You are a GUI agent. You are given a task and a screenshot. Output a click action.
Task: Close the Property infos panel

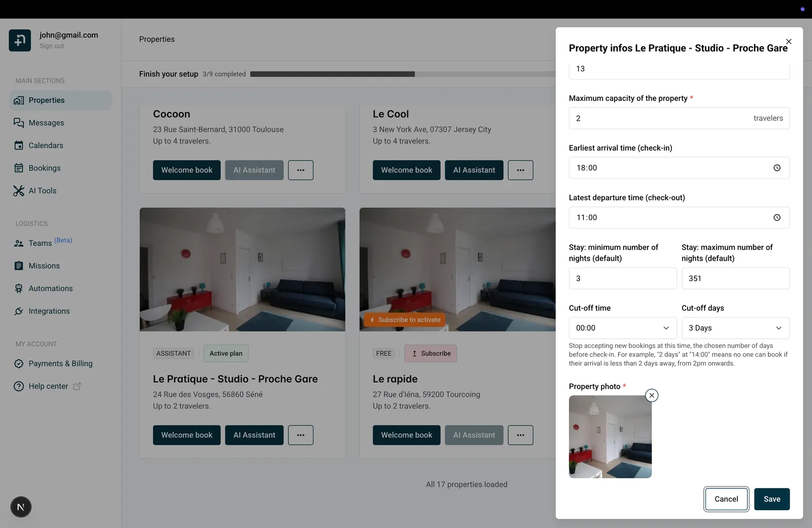coord(789,42)
